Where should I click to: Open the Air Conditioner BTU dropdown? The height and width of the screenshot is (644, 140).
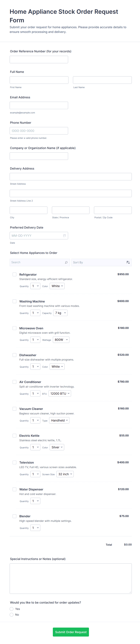[x=60, y=393]
